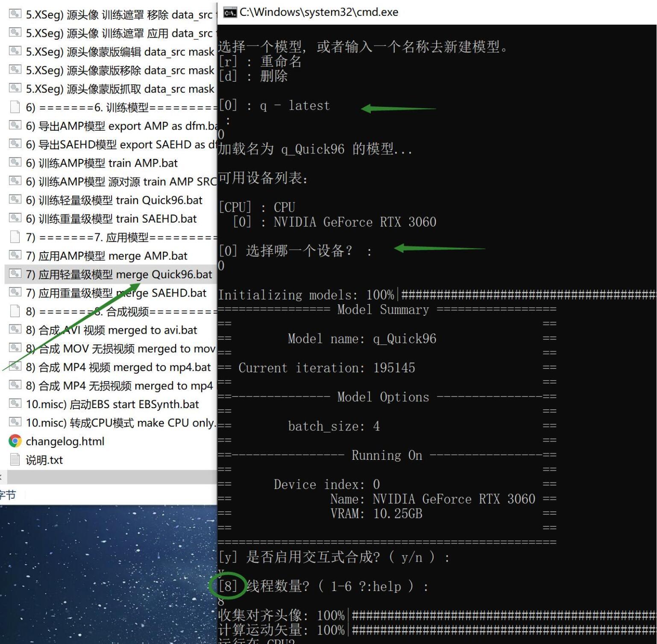Click the bat icon for train SAEHD.bat

15,218
